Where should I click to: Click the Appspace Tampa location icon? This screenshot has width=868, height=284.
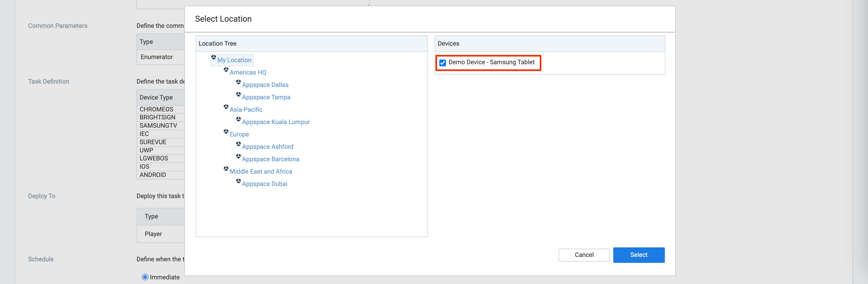pyautogui.click(x=238, y=95)
